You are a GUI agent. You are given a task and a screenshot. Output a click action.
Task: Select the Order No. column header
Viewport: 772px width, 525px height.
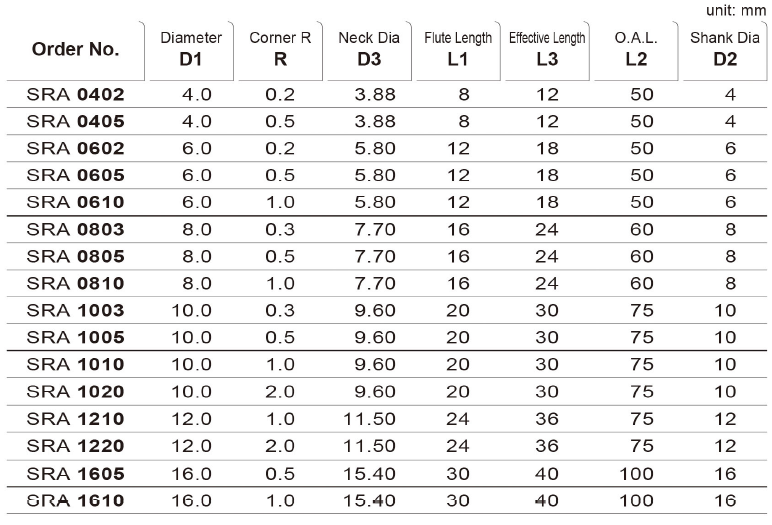[75, 49]
